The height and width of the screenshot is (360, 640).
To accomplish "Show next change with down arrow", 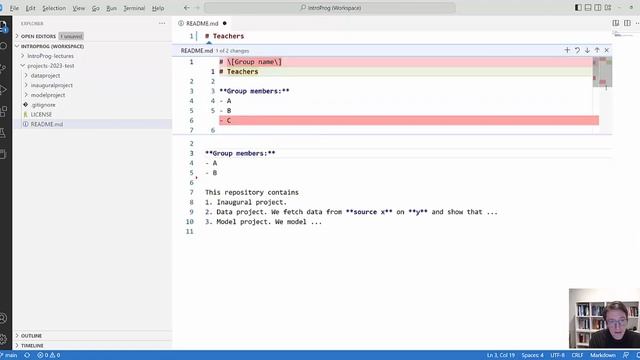I will pyautogui.click(x=587, y=50).
